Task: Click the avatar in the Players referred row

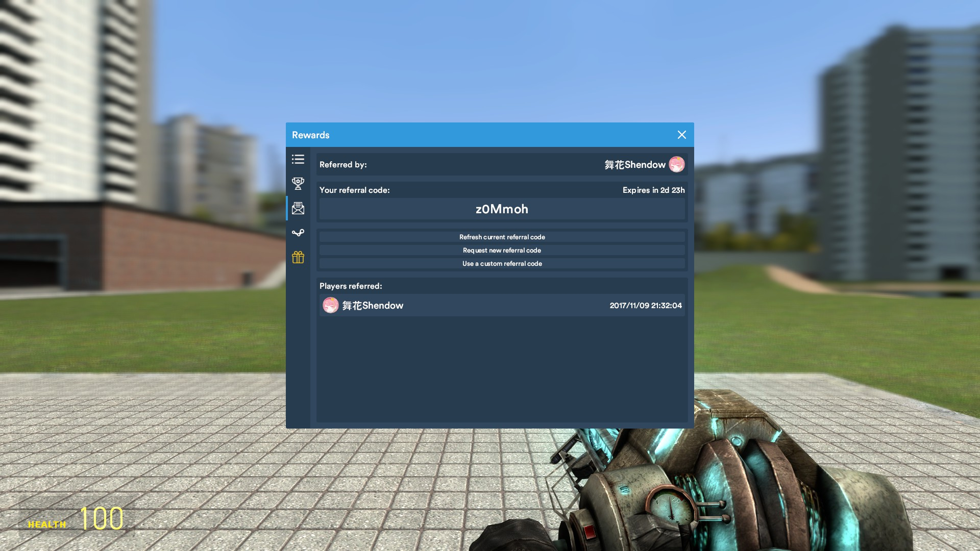Action: pos(331,305)
